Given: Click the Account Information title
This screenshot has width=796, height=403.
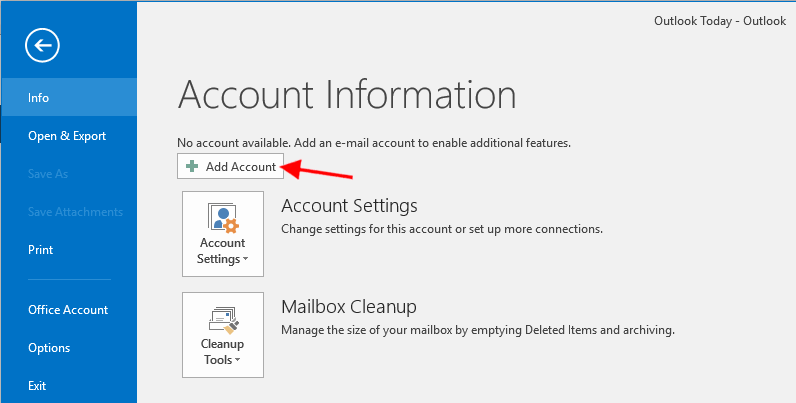Looking at the screenshot, I should coord(347,95).
